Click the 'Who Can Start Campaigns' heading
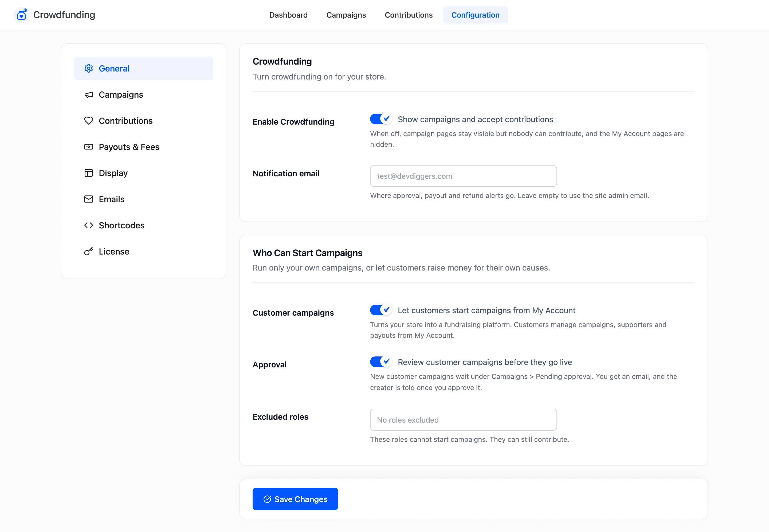 (x=307, y=253)
